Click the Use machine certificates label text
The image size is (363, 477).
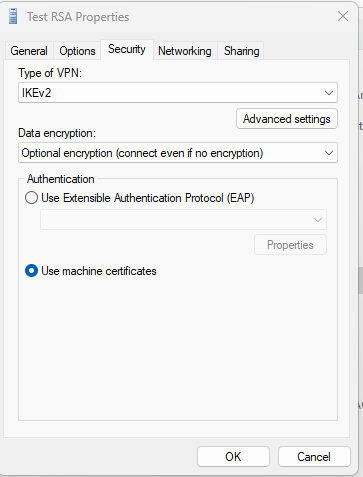point(99,271)
